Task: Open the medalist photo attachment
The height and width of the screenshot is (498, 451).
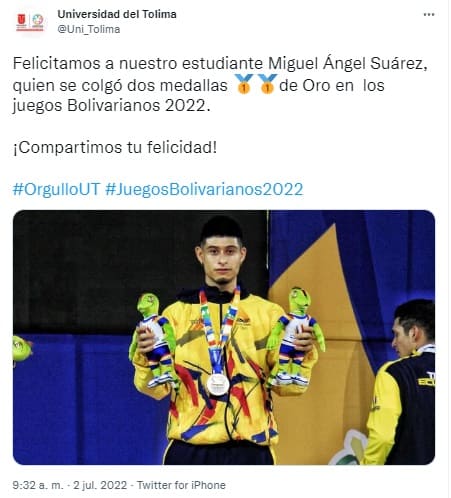Action: tap(224, 337)
